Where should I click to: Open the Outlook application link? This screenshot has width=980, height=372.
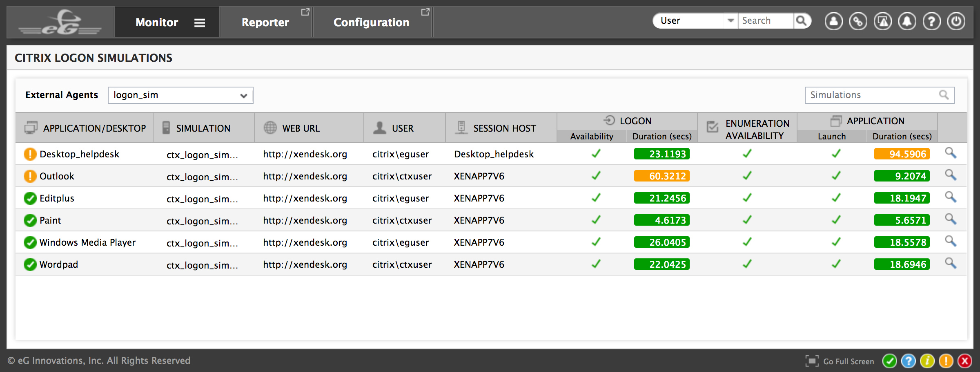click(57, 176)
